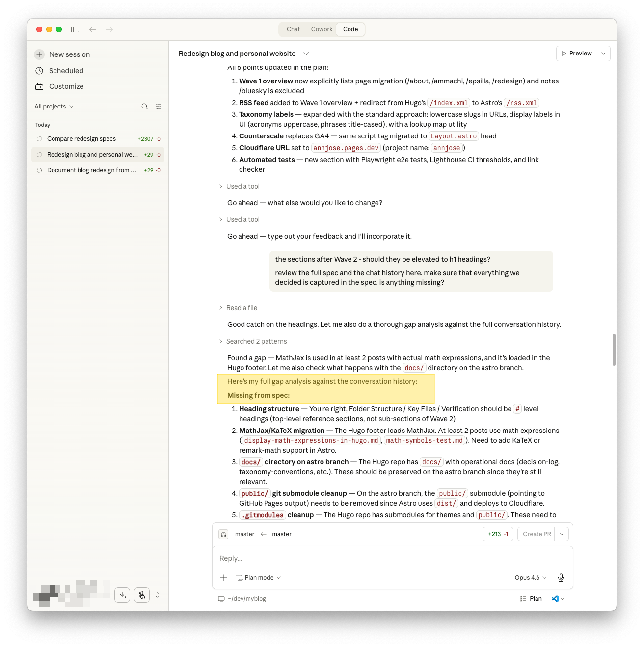Expand the All projects filter
Viewport: 644px width, 647px height.
pos(54,107)
